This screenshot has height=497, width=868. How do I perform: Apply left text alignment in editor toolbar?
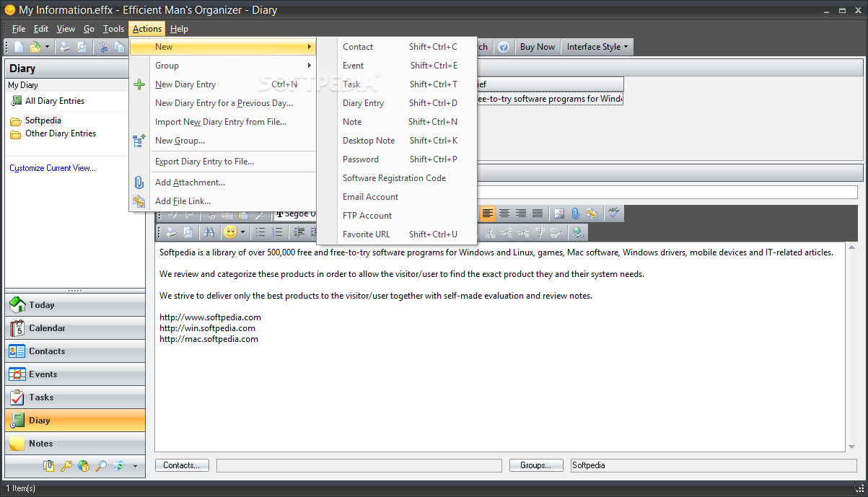[x=488, y=214]
